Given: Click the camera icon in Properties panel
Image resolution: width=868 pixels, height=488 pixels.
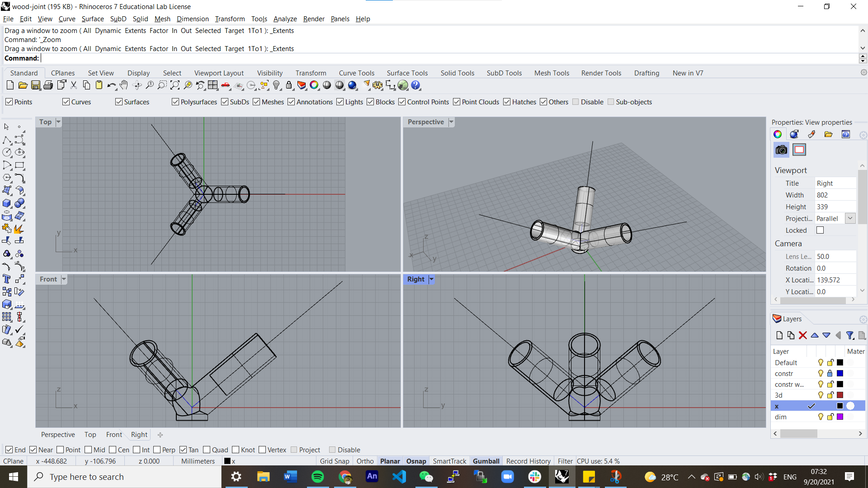Looking at the screenshot, I should 781,150.
